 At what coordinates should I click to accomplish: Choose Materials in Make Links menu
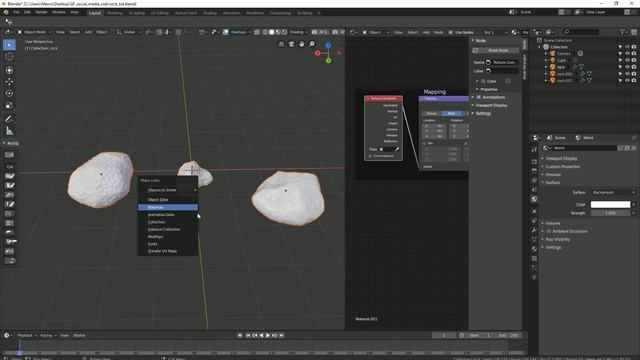pyautogui.click(x=168, y=207)
